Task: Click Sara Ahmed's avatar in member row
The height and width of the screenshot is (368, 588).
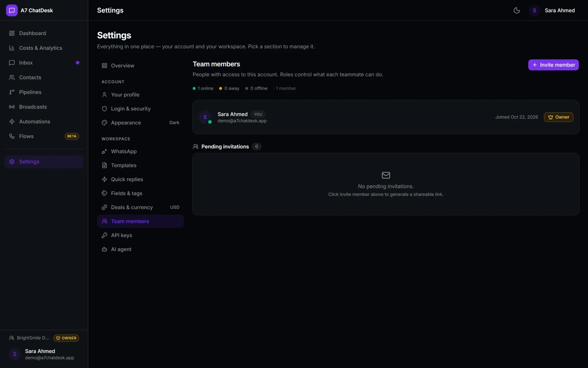Action: 205,117
